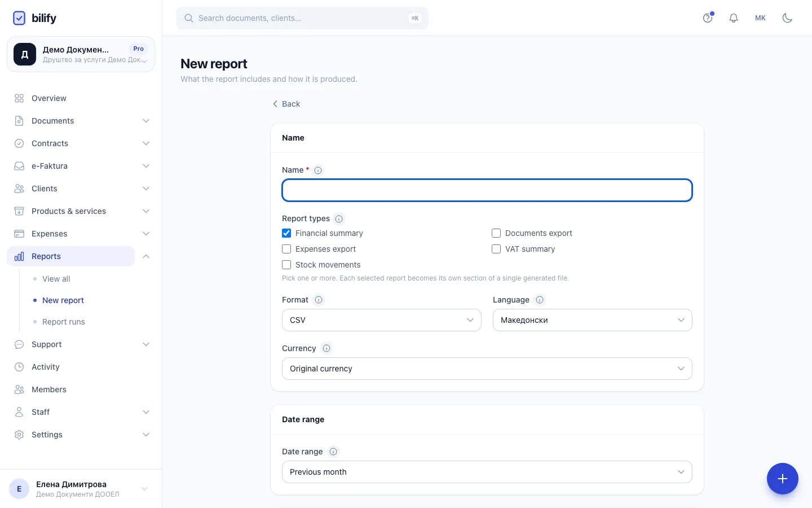Open the Format CSV dropdown
This screenshot has height=508, width=812.
pos(382,320)
